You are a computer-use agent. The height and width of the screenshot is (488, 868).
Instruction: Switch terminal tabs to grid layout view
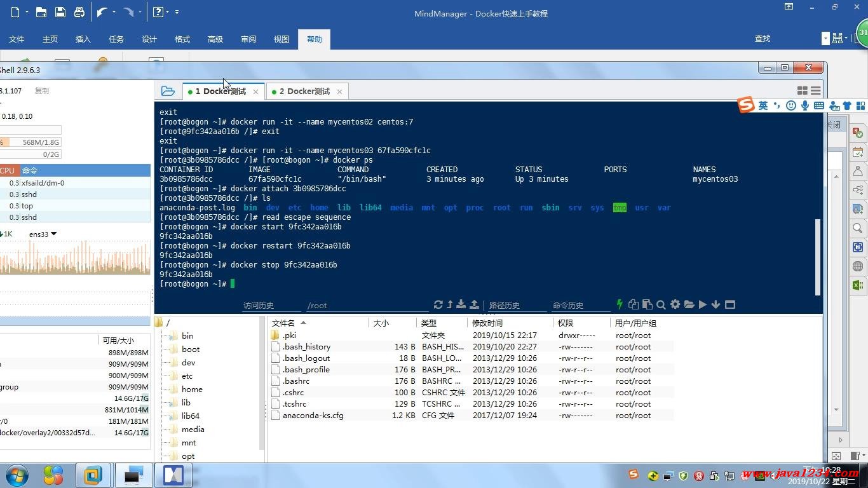pos(802,91)
